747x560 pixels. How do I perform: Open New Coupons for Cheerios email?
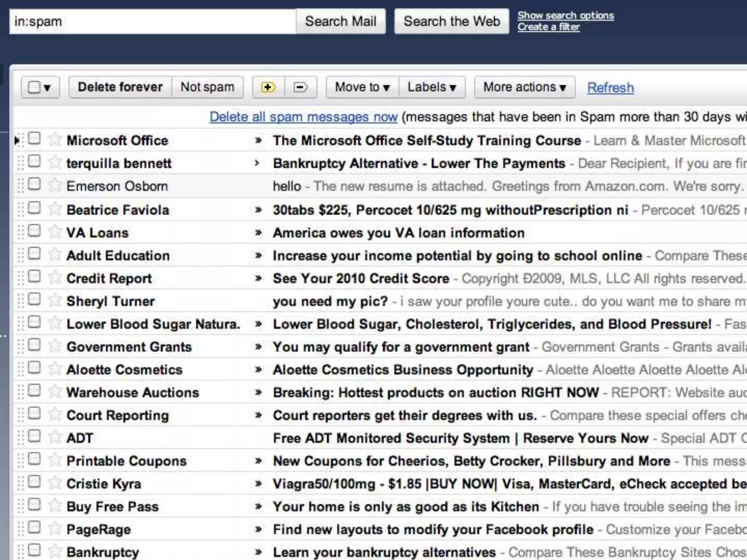tap(472, 461)
